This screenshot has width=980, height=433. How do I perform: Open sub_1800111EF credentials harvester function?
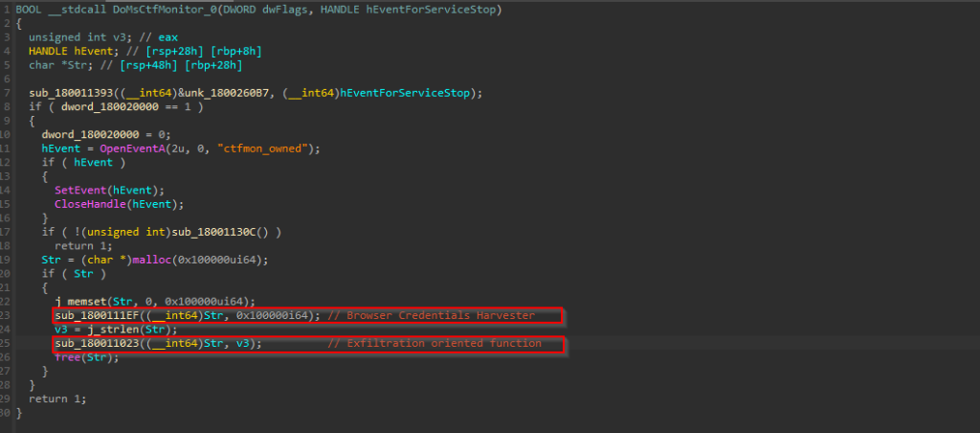[95, 315]
